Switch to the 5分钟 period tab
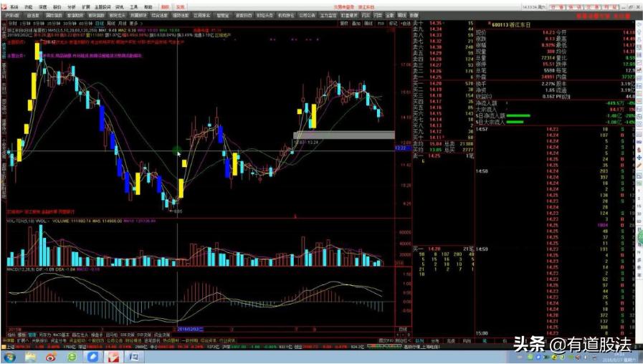643x364 pixels. point(39,24)
